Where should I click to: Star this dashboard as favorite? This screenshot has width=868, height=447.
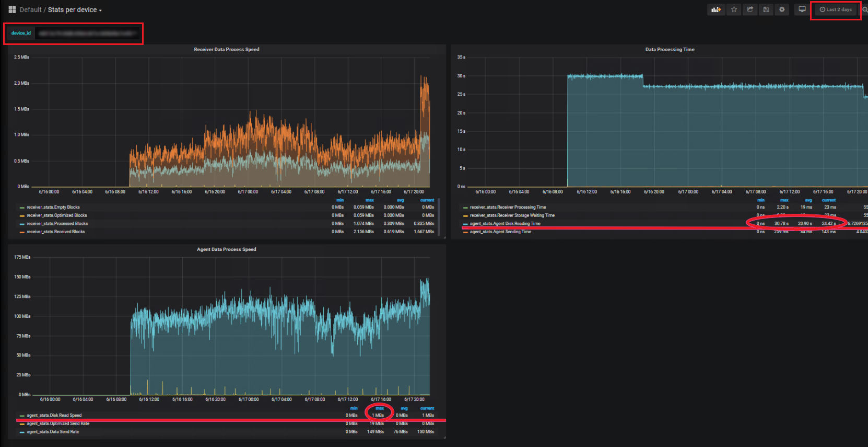click(734, 9)
